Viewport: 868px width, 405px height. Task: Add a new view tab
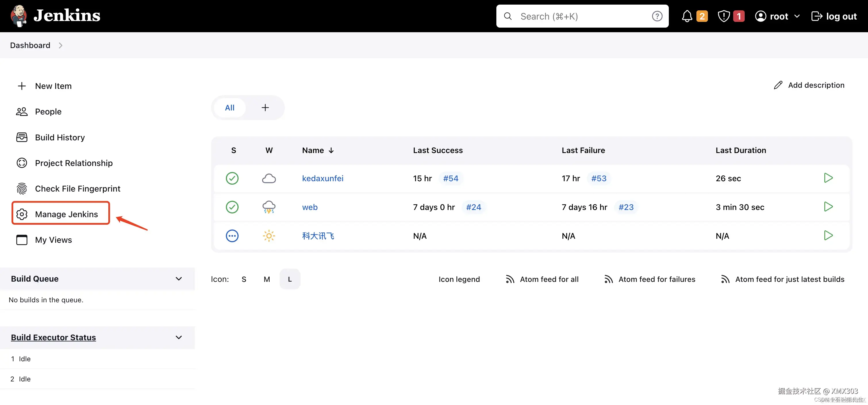(265, 108)
